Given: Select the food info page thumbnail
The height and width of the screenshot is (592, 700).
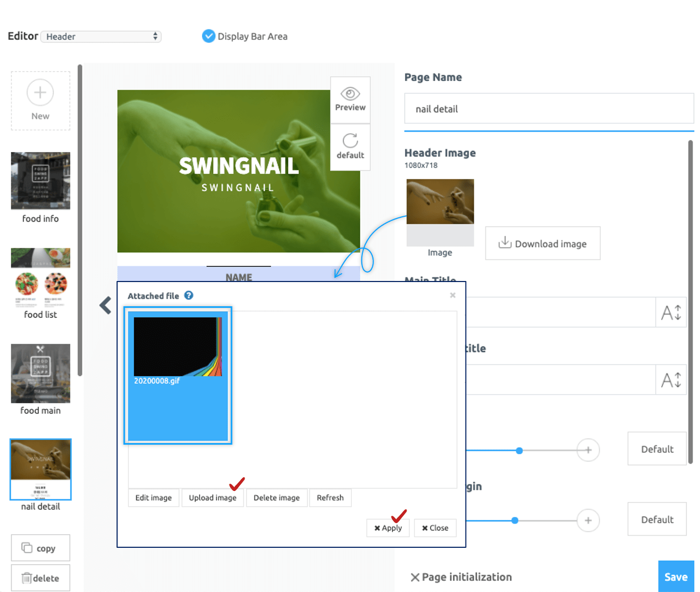Looking at the screenshot, I should point(40,181).
